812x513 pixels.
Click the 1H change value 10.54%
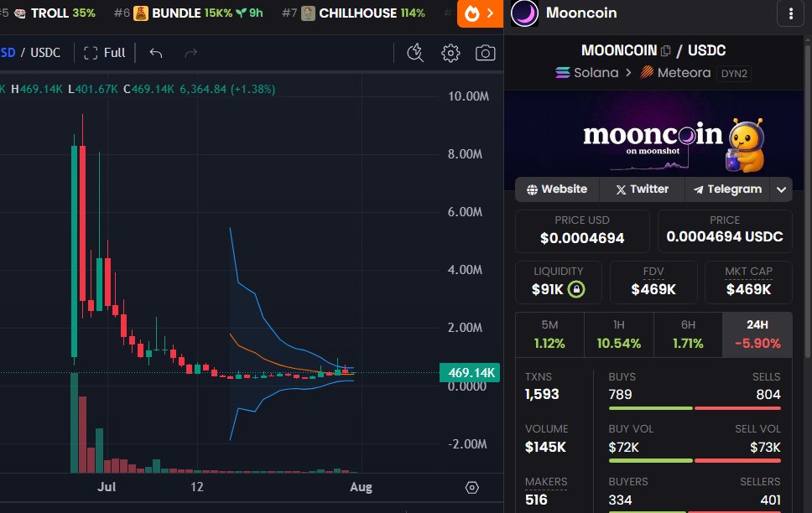pyautogui.click(x=619, y=343)
